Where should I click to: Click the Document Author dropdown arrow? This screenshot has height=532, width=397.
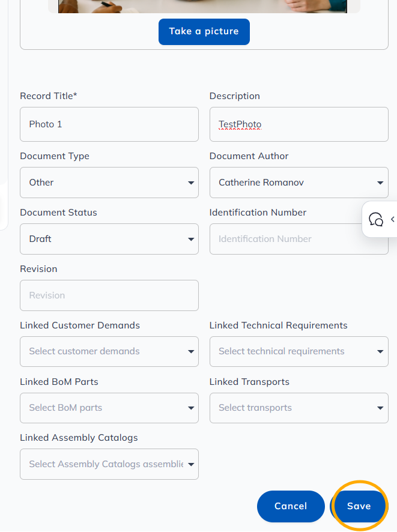click(x=380, y=183)
